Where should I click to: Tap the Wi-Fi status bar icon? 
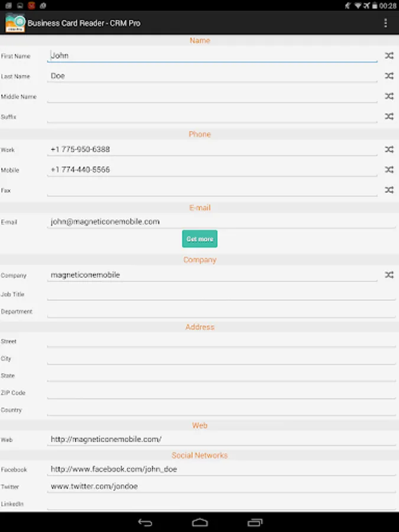358,5
